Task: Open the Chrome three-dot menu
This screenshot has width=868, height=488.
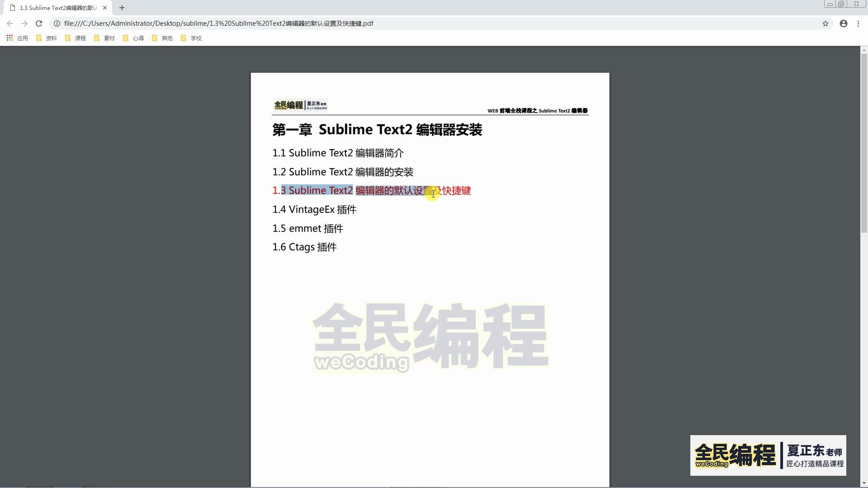Action: coord(859,23)
